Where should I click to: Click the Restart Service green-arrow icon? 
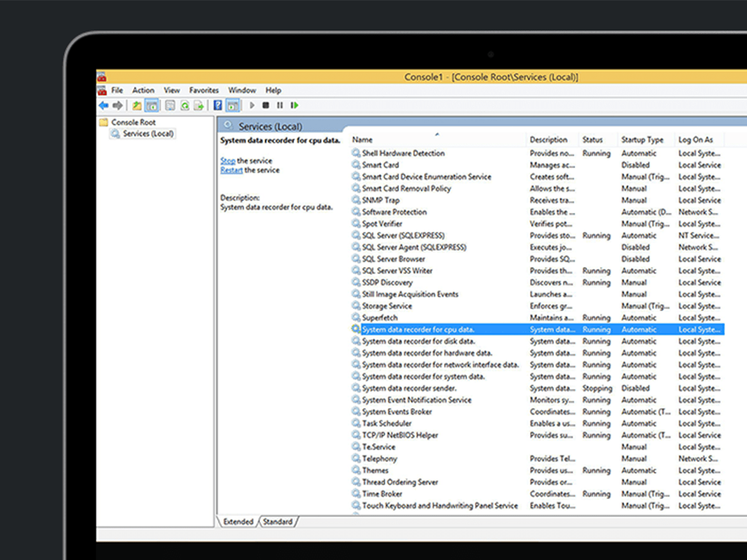click(294, 106)
